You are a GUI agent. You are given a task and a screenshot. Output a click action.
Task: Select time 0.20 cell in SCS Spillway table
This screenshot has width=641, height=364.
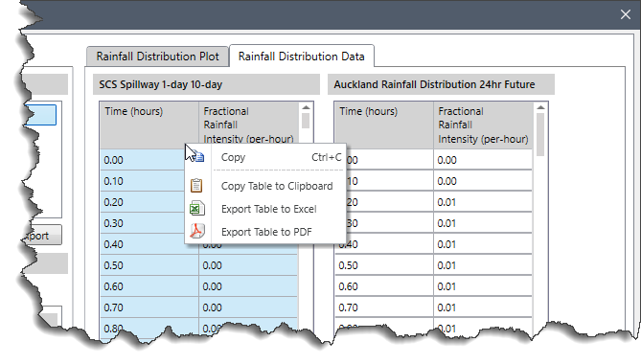coord(143,202)
